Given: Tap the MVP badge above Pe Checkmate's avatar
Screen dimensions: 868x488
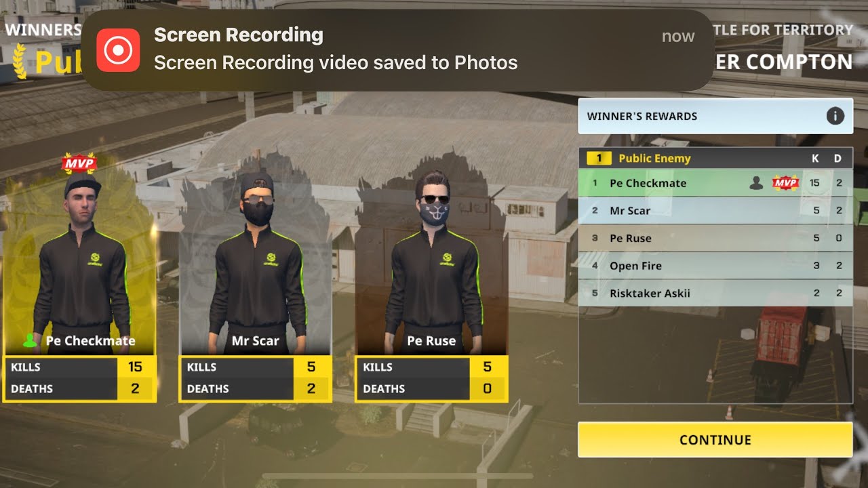Looking at the screenshot, I should coord(79,163).
